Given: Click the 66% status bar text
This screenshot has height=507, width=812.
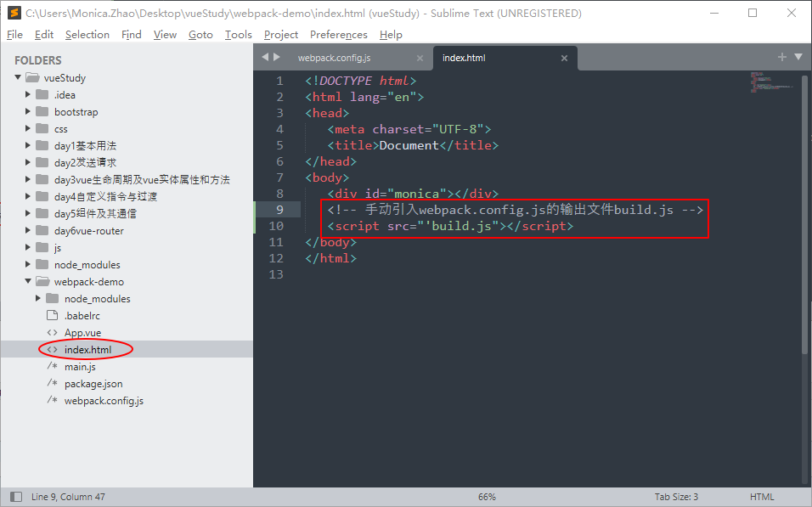Looking at the screenshot, I should tap(487, 497).
